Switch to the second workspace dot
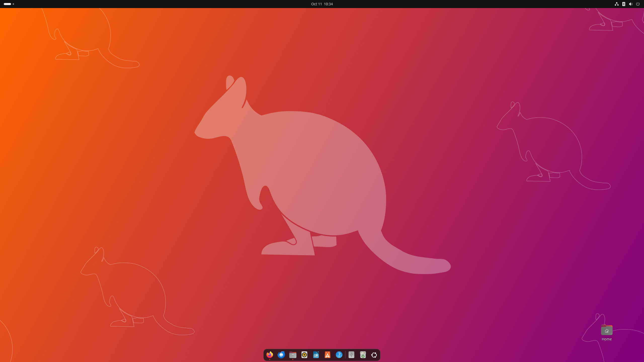The height and width of the screenshot is (362, 644). point(13,4)
